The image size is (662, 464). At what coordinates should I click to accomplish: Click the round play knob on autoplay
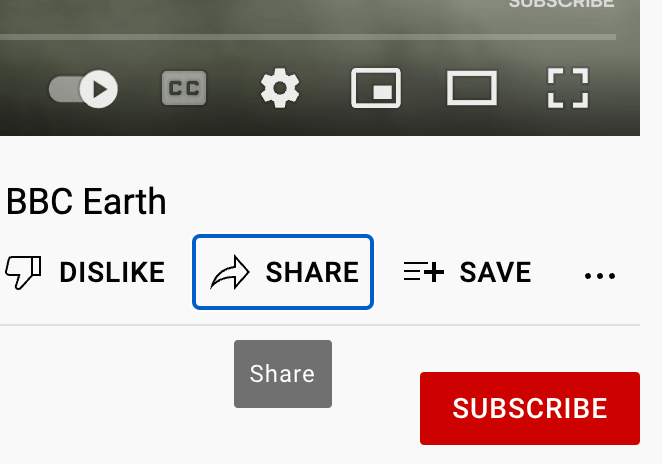click(x=99, y=89)
